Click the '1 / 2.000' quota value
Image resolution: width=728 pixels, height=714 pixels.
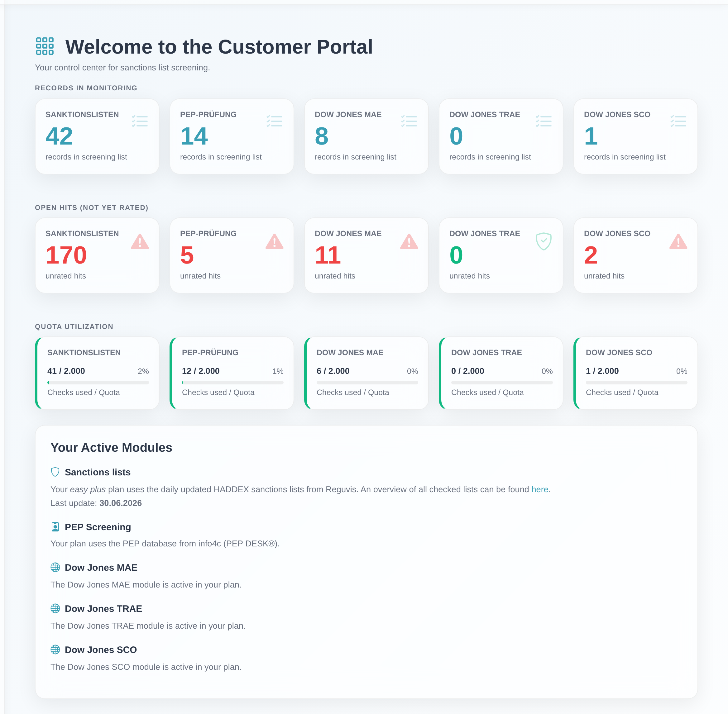(x=602, y=371)
